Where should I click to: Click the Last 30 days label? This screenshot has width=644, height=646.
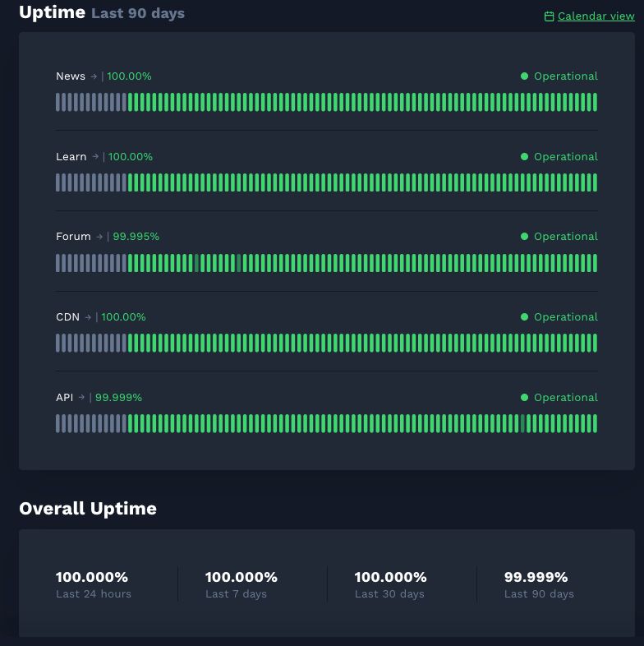click(x=389, y=593)
